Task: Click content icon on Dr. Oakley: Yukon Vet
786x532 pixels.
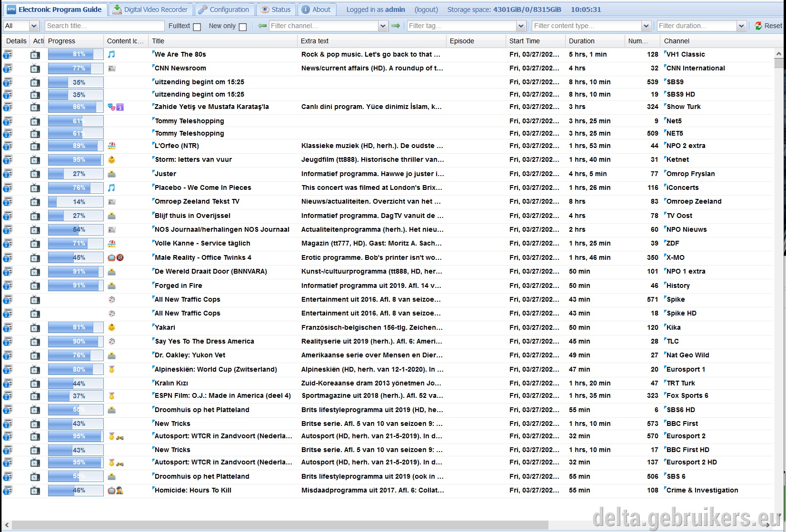Action: (111, 355)
